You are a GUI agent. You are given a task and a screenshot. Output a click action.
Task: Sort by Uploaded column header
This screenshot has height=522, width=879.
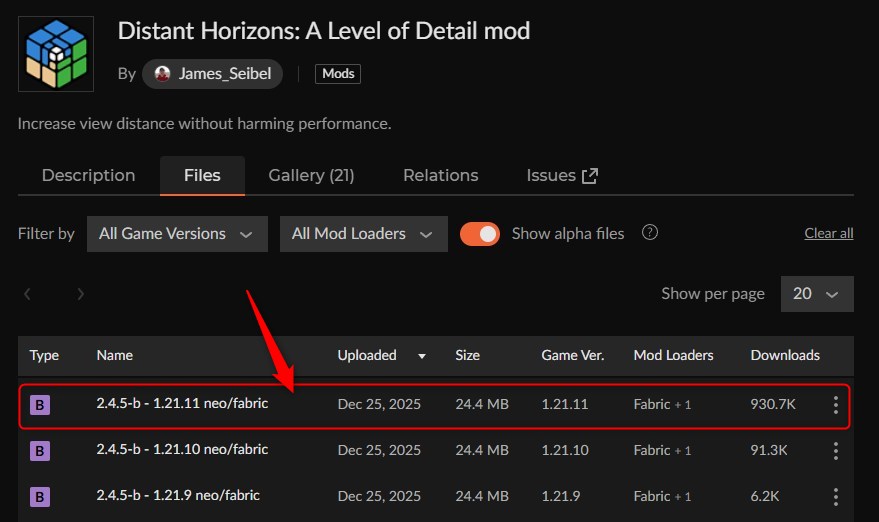(367, 355)
